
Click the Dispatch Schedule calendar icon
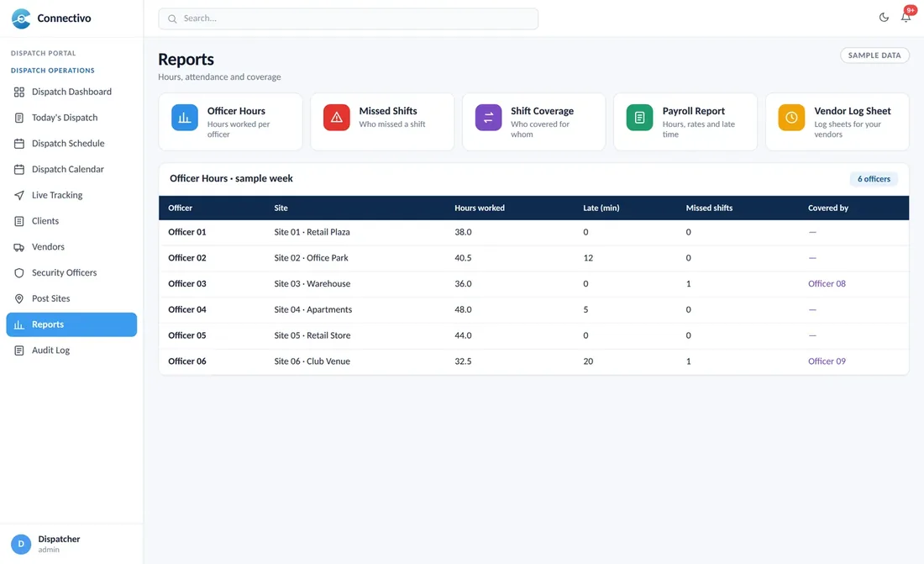[x=18, y=144]
